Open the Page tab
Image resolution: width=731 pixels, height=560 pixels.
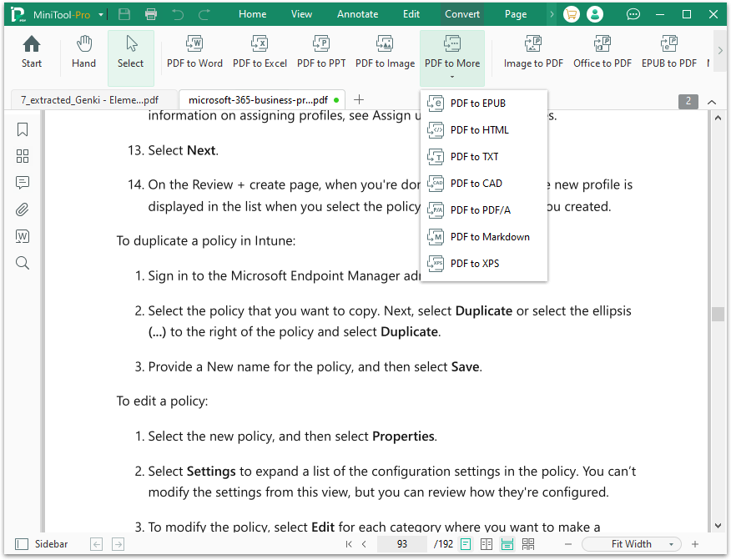(x=516, y=14)
